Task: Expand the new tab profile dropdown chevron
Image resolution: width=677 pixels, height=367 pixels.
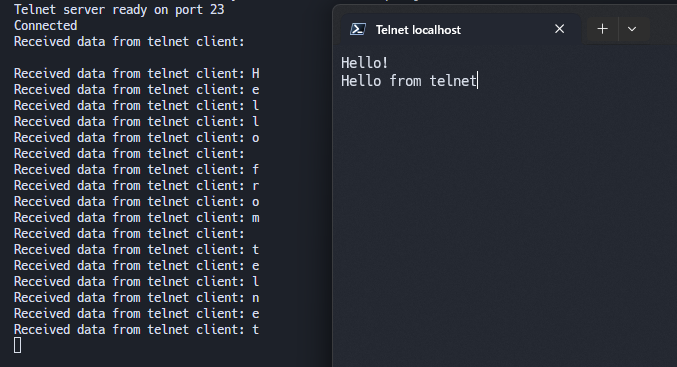Action: pyautogui.click(x=632, y=29)
